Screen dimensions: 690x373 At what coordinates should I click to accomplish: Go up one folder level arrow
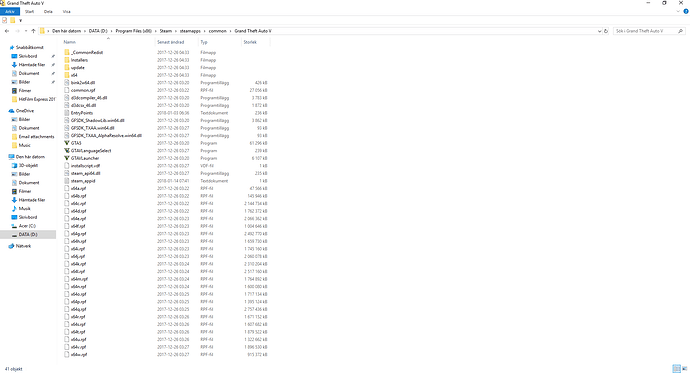click(33, 31)
